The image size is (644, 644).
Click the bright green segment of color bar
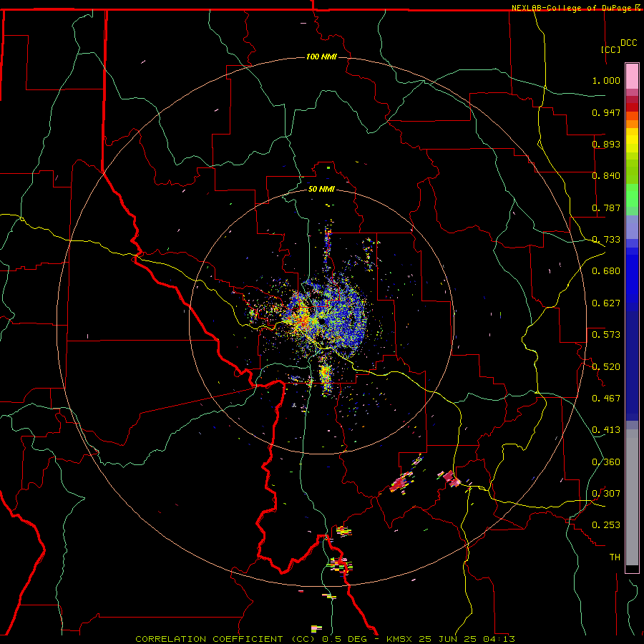632,195
